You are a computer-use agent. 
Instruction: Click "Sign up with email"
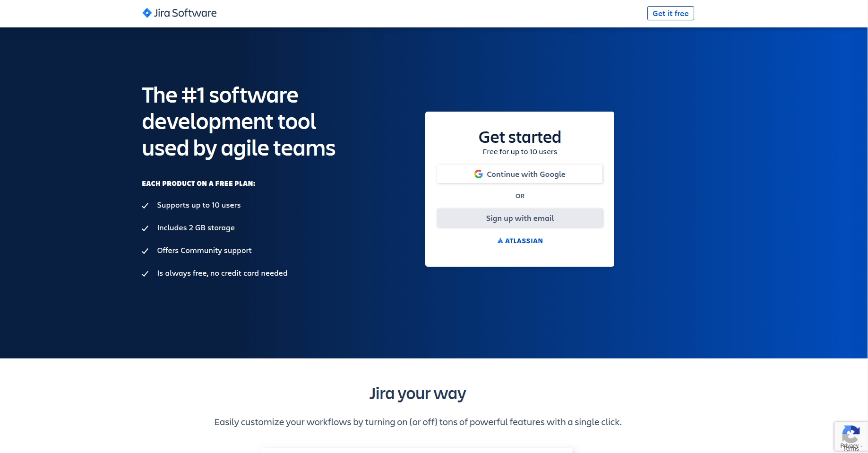coord(520,218)
